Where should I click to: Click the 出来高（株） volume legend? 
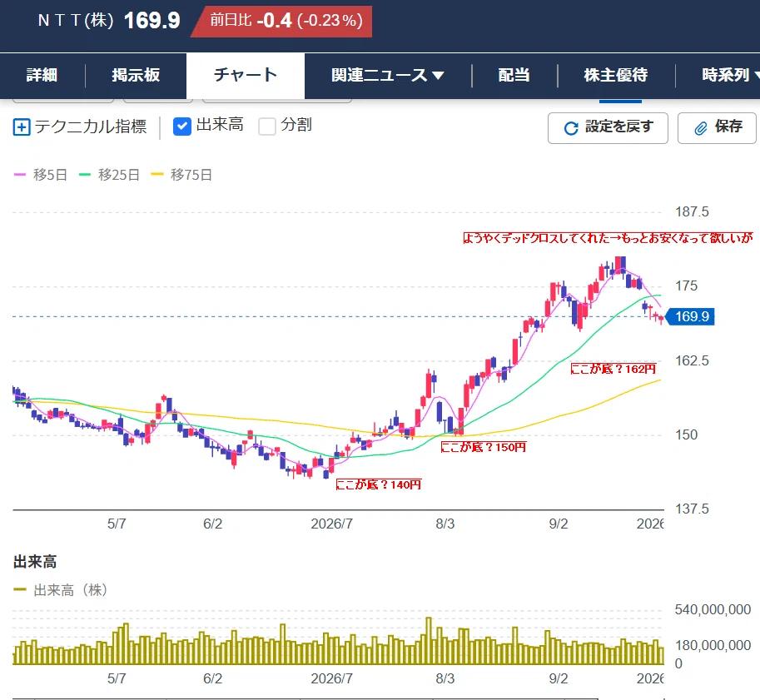click(x=61, y=590)
